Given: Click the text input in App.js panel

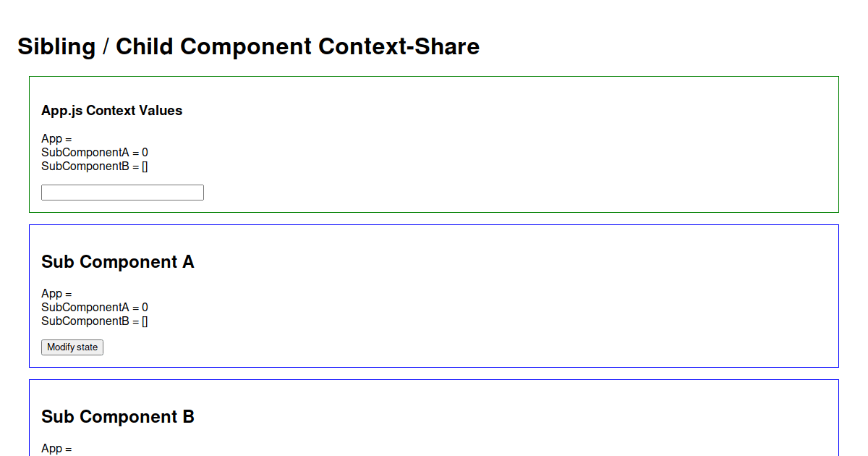Looking at the screenshot, I should pos(122,193).
